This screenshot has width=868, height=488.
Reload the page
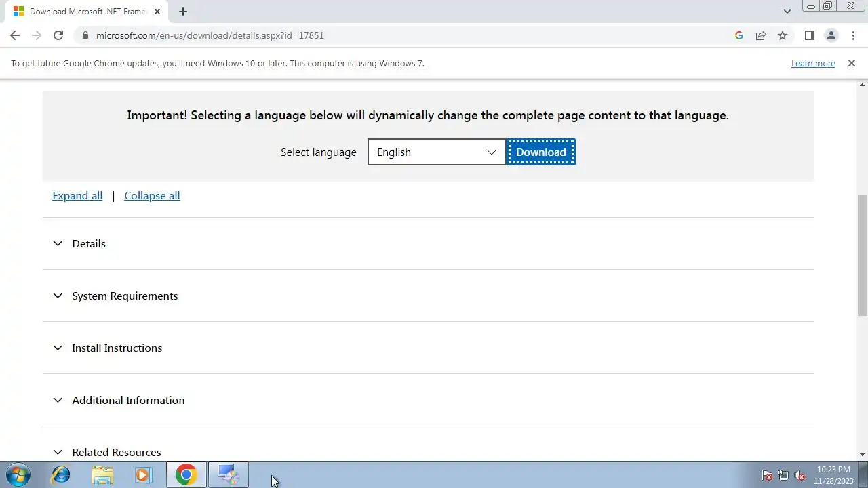pyautogui.click(x=58, y=35)
